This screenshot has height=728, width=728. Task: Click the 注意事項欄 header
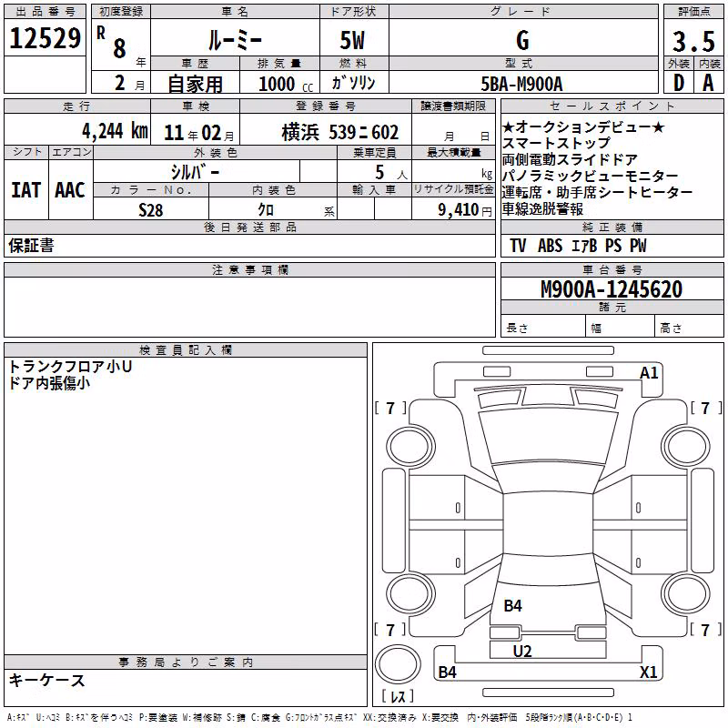pos(249,269)
